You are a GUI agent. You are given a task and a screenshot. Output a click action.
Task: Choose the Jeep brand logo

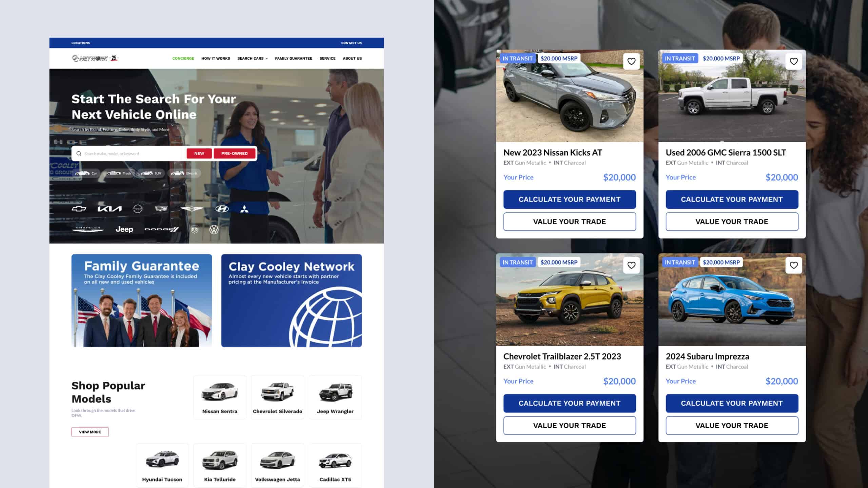point(124,229)
